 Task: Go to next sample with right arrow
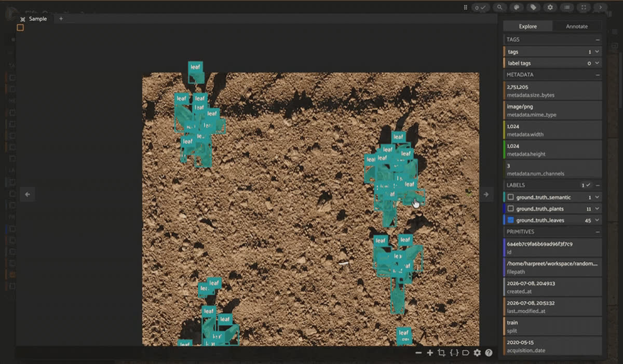pyautogui.click(x=486, y=194)
